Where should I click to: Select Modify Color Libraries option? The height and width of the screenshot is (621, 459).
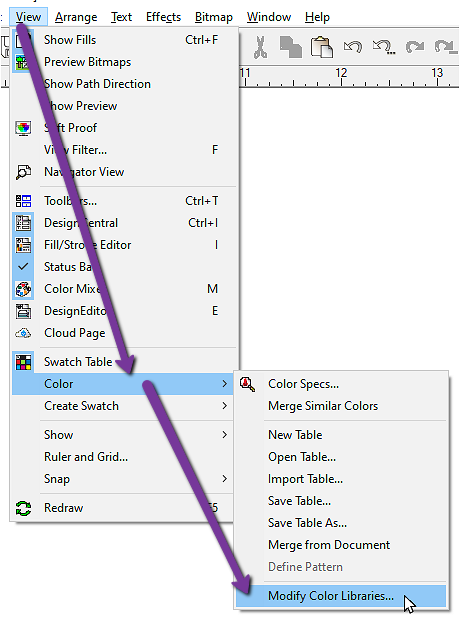coord(341,596)
